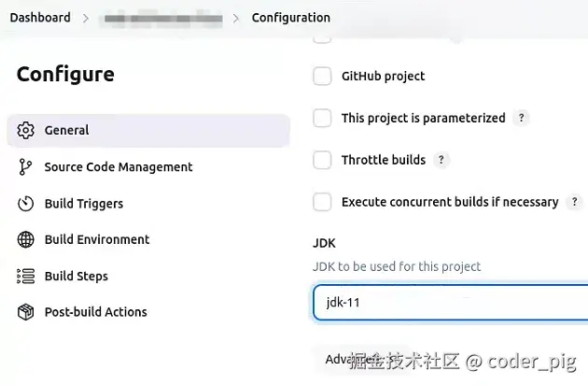Open help icon next to Throttle builds

[x=441, y=160]
